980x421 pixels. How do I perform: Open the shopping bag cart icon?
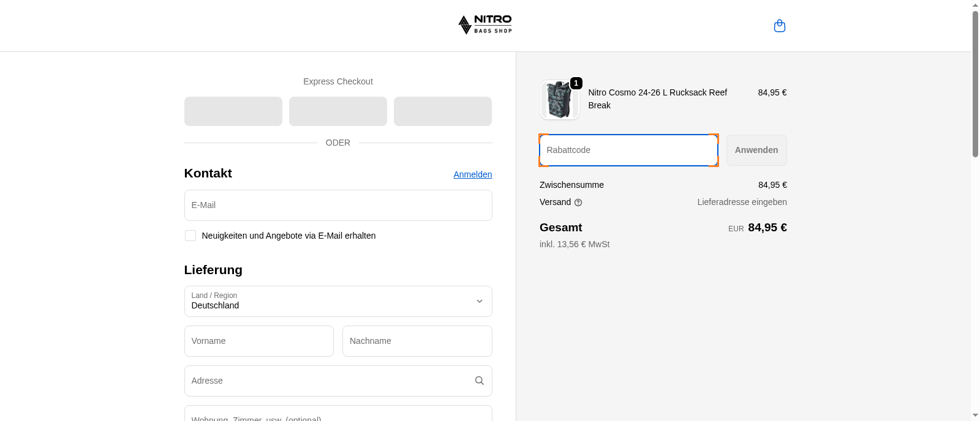780,26
